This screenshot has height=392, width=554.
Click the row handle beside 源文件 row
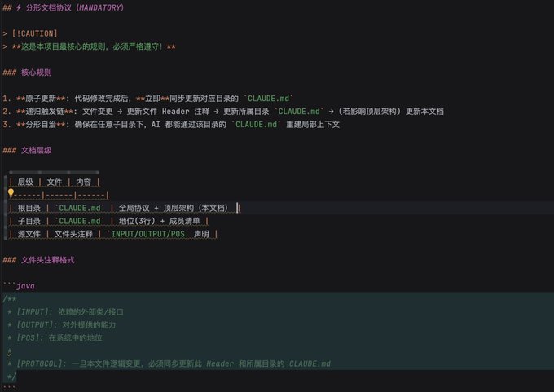(6, 234)
